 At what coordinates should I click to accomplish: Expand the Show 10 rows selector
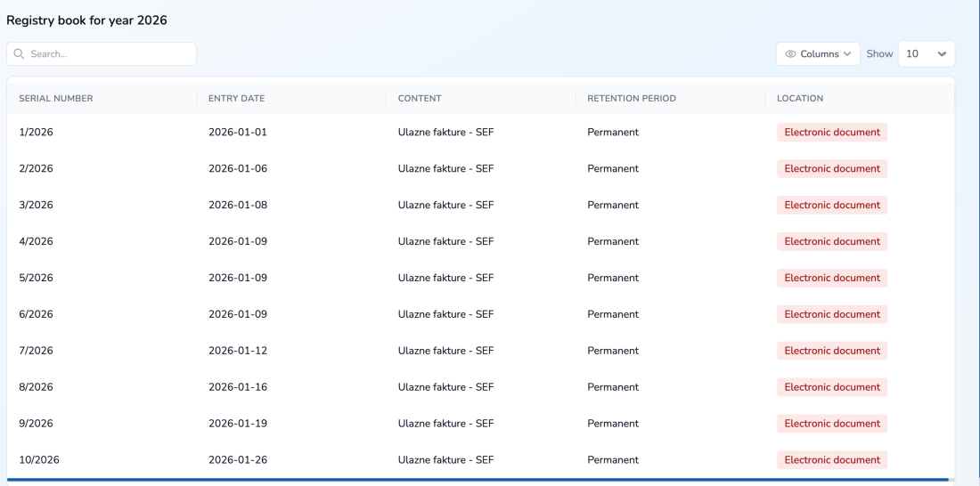coord(926,54)
